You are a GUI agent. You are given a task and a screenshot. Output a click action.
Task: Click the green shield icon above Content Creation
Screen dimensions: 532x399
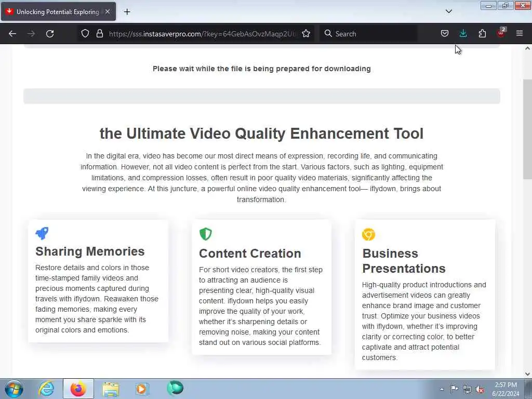point(206,234)
